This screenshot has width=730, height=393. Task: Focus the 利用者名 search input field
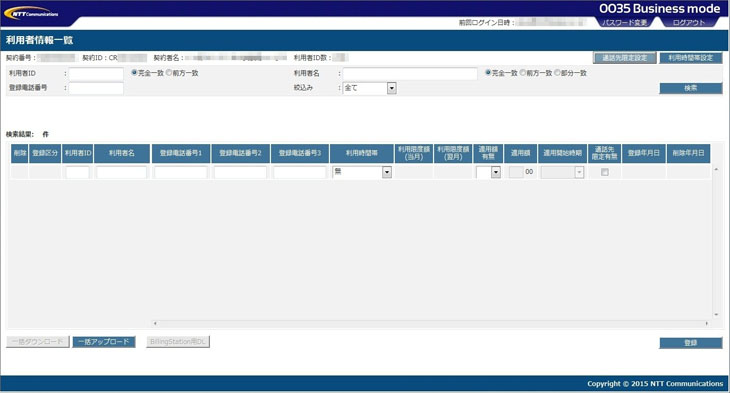[410, 74]
